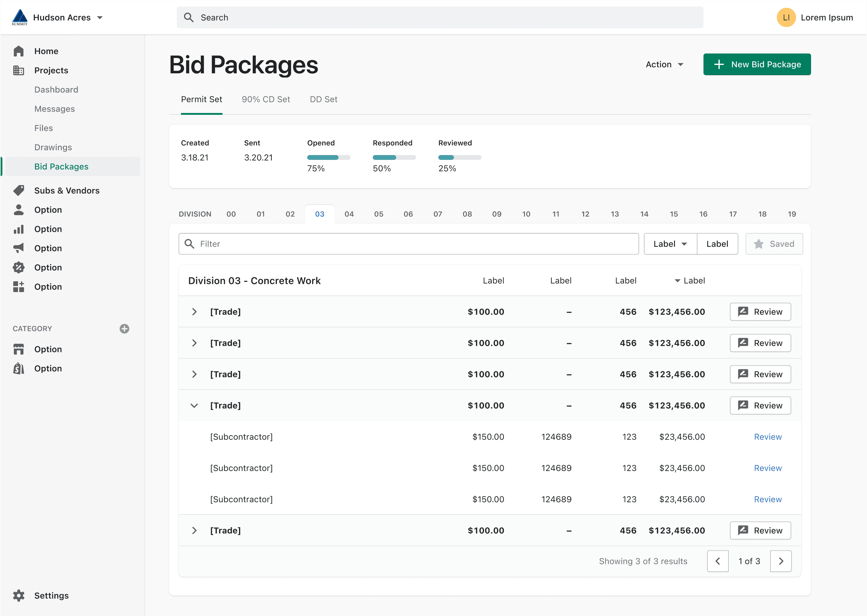Open the Hudson Acres project dropdown
The image size is (867, 616).
100,17
